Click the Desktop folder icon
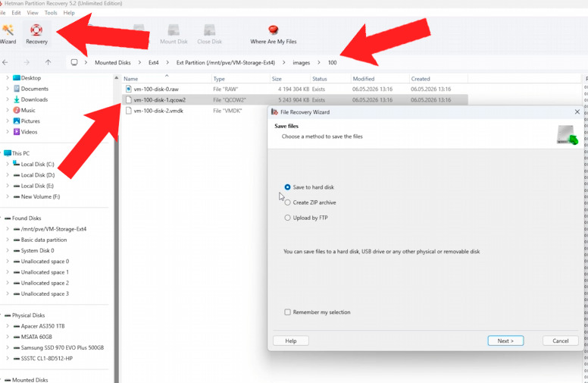 (17, 77)
